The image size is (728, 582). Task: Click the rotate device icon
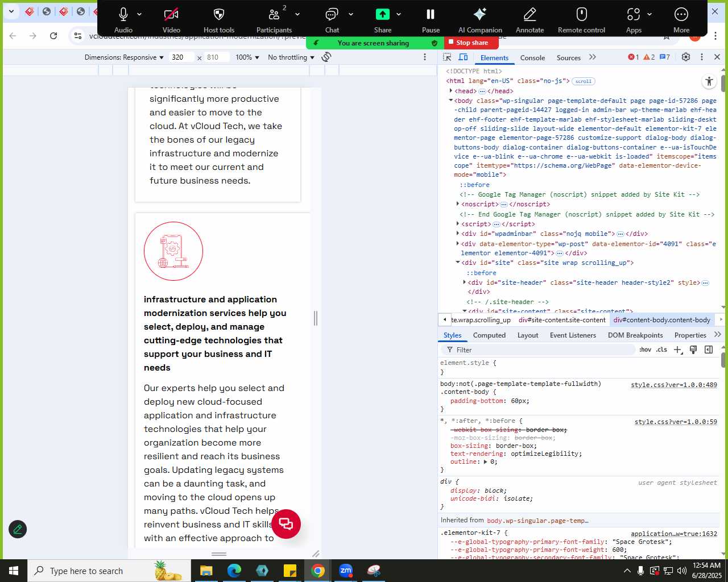point(326,57)
